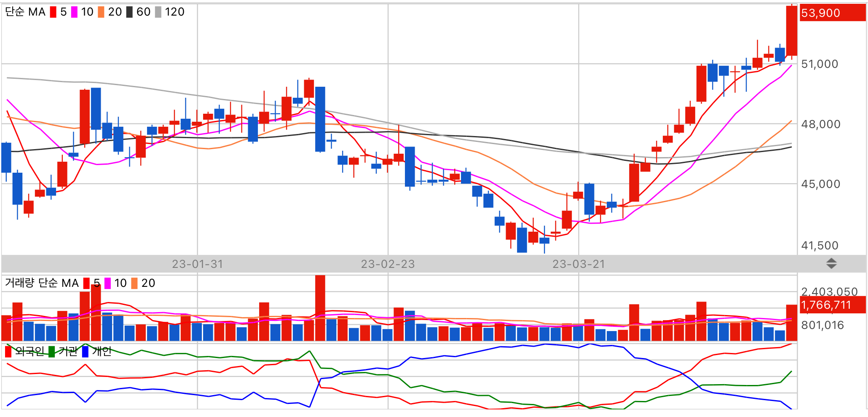Screen dimensions: 868x417
Task: Click the red 외국인 legend swatch
Action: pos(8,351)
